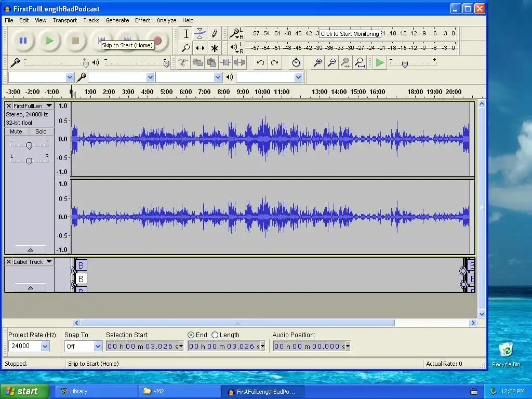Click the Cut scissors icon
The image size is (532, 399).
coord(183,63)
